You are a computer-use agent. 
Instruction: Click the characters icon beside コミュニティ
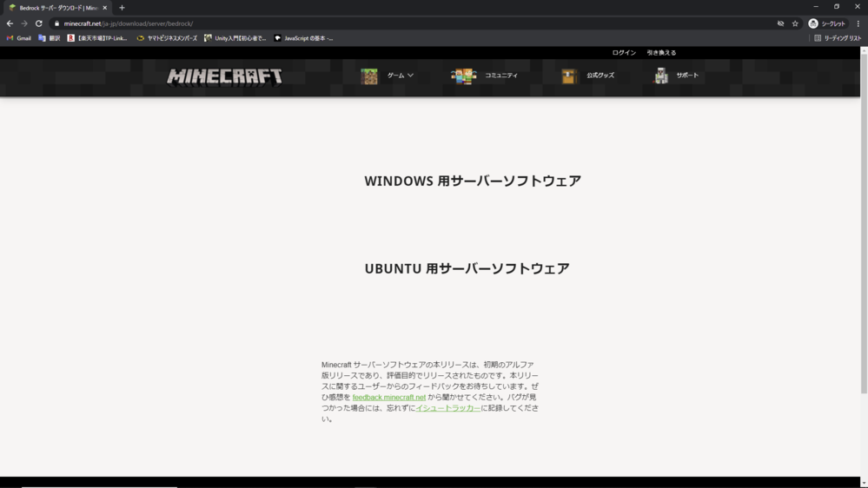point(463,76)
